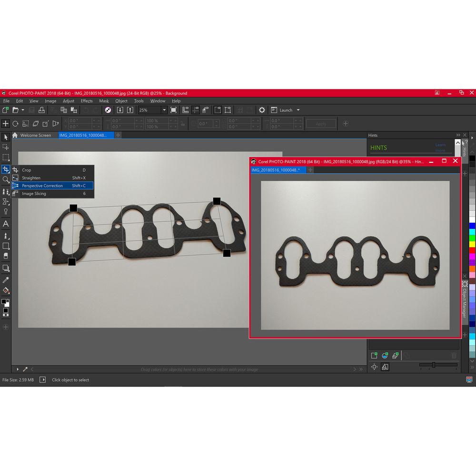Open the Learn more link in Hints
The image size is (476, 476).
click(440, 148)
